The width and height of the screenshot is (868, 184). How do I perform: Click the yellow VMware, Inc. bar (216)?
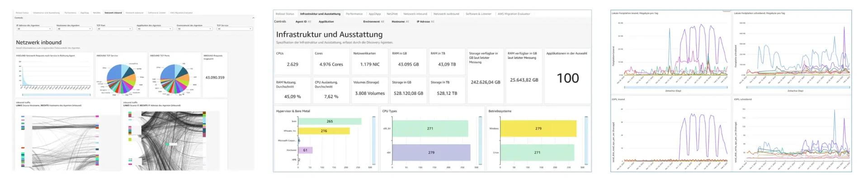click(x=324, y=131)
